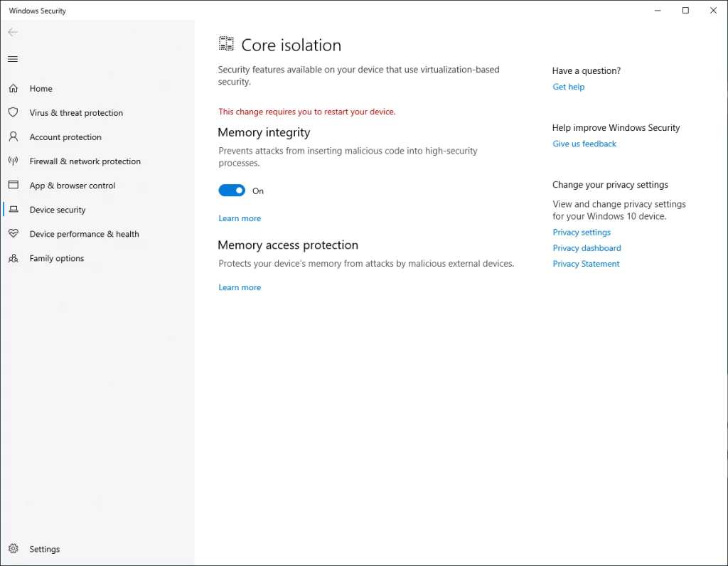Click the Family options people icon

pyautogui.click(x=14, y=258)
